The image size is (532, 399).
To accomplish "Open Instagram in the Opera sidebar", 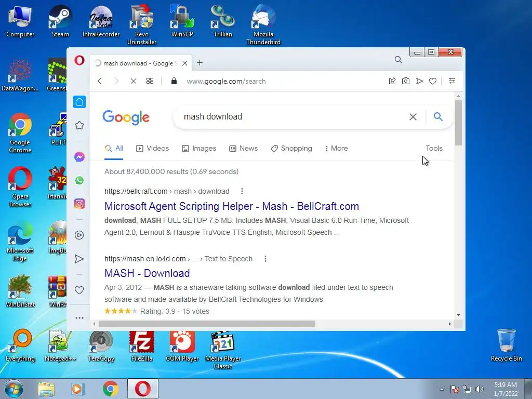I will pos(79,204).
